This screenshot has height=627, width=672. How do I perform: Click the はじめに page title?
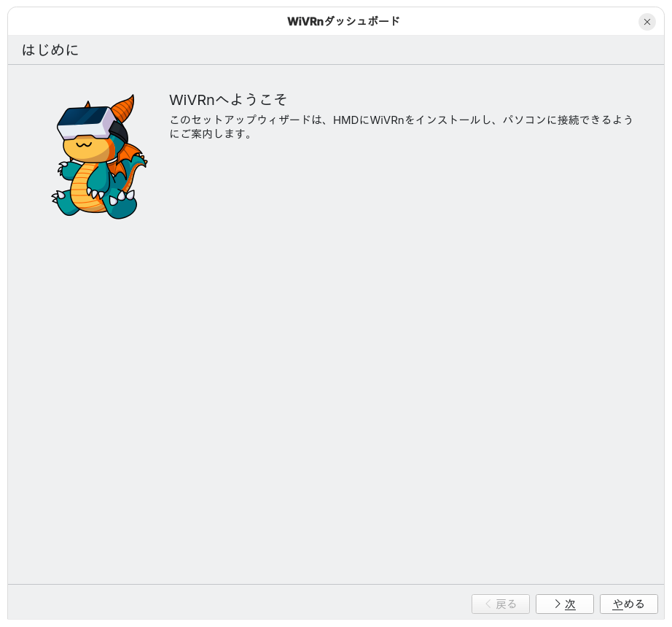coord(50,50)
